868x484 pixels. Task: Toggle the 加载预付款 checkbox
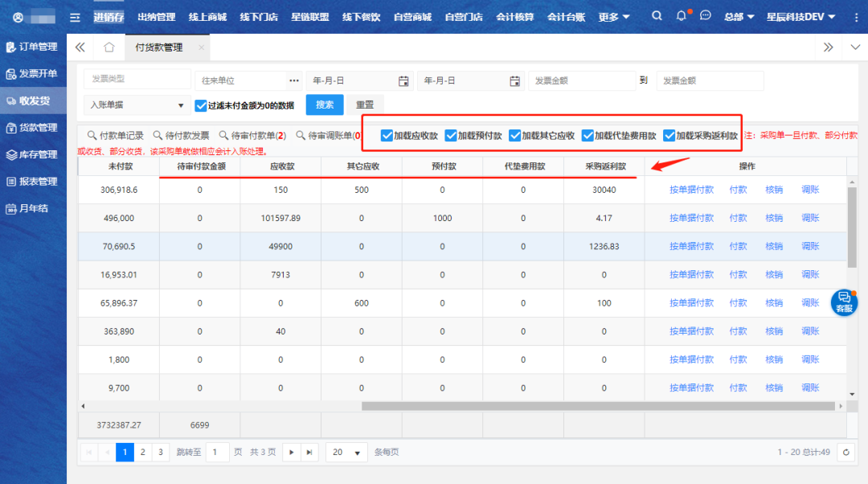451,136
